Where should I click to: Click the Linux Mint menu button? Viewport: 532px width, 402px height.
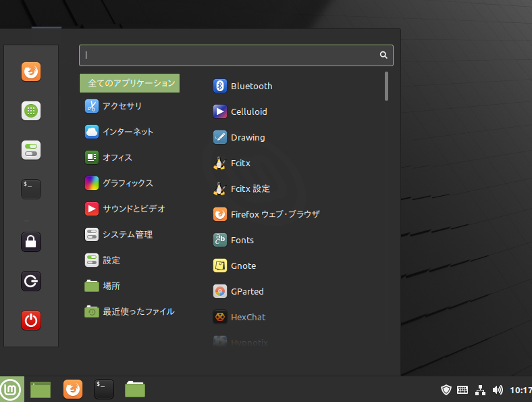11,389
